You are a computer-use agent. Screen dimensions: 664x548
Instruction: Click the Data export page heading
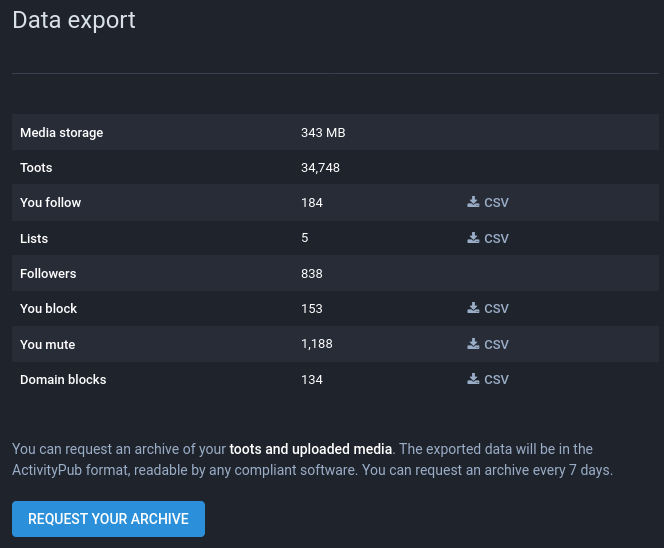(74, 20)
